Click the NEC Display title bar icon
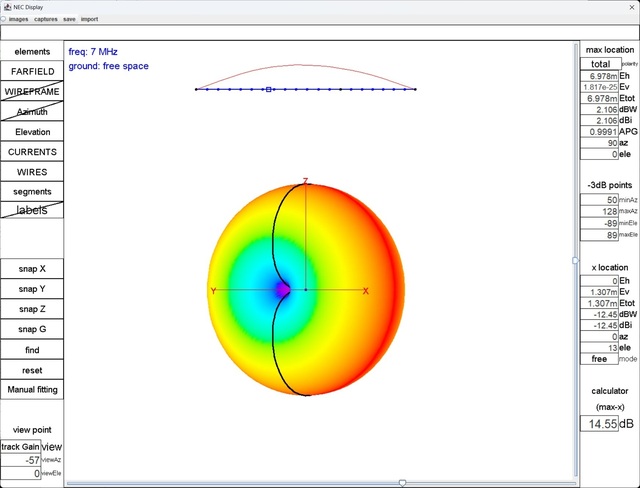Viewport: 640px width, 488px height. click(7, 6)
